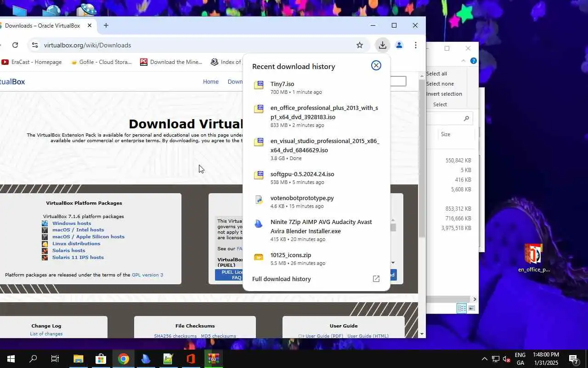The image size is (588, 368).
Task: Open taskbar Search
Action: [33, 359]
